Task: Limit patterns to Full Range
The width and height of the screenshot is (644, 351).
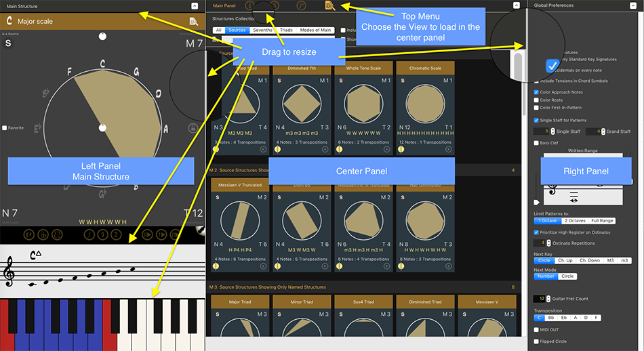Action: tap(602, 221)
